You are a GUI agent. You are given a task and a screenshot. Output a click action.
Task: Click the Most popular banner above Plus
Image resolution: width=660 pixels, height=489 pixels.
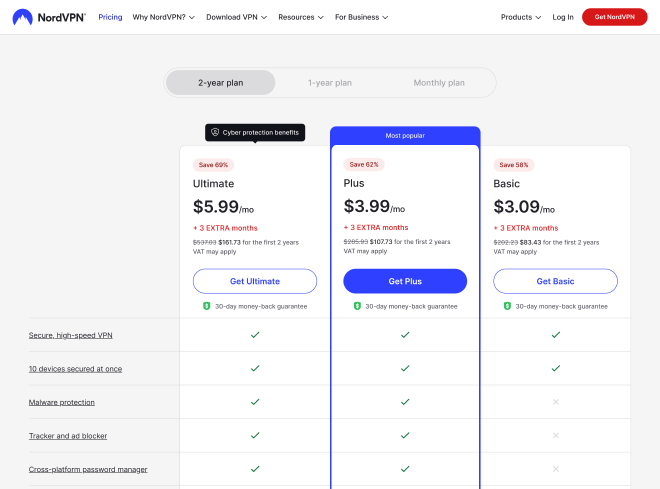point(405,136)
